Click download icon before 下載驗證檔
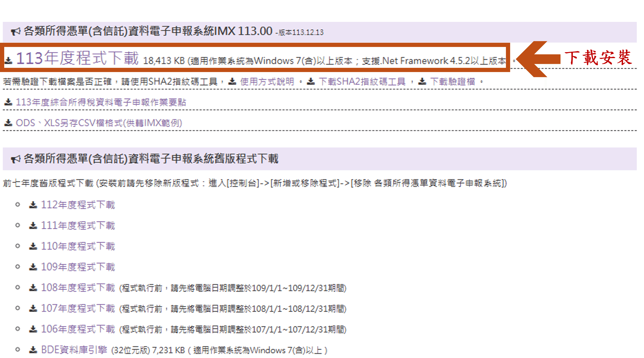The width and height of the screenshot is (644, 358). point(422,81)
